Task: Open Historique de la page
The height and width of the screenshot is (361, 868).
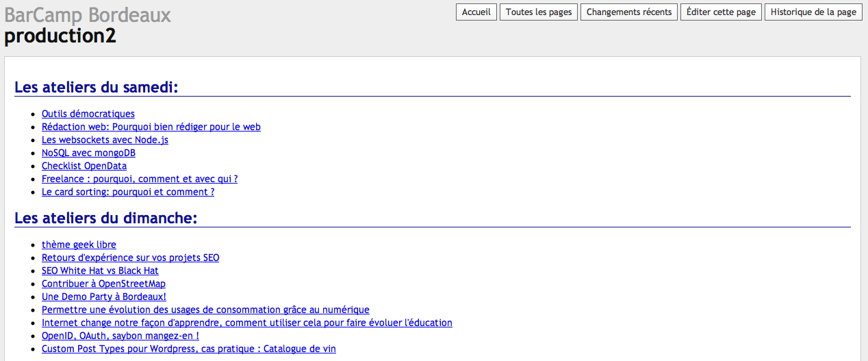Action: point(813,12)
